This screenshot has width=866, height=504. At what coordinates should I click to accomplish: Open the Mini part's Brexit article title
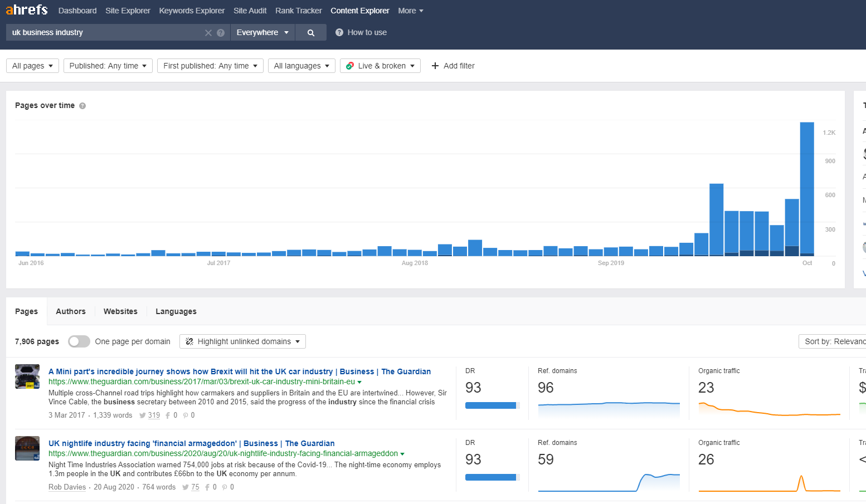(240, 371)
